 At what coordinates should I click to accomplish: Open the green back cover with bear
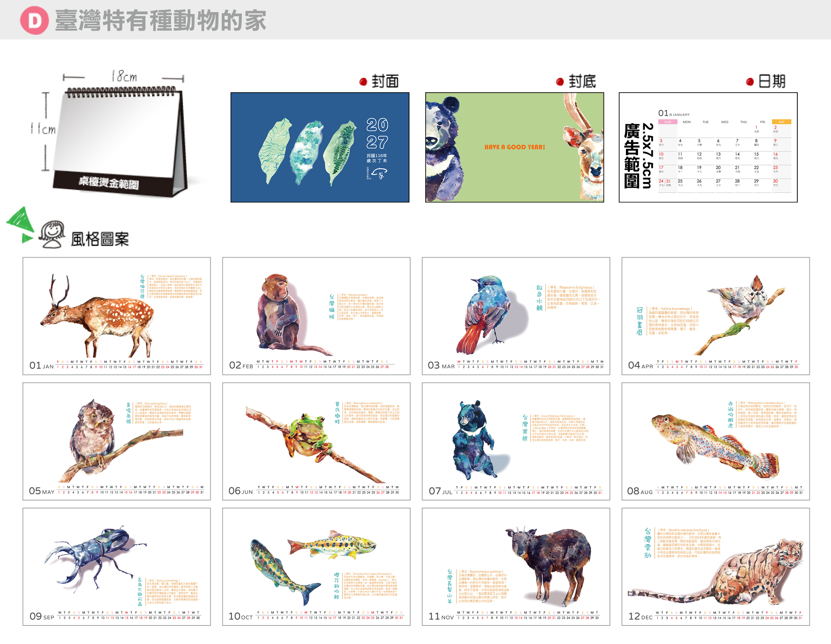[x=514, y=147]
